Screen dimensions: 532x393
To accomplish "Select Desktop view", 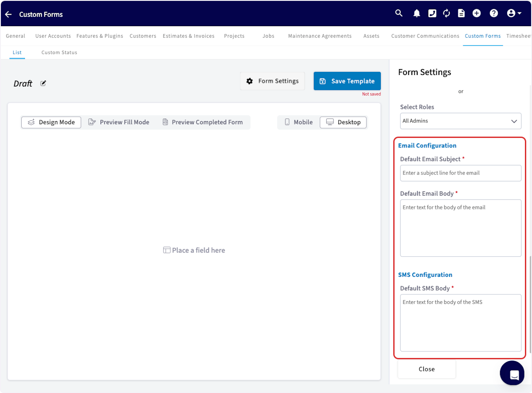I will pyautogui.click(x=343, y=122).
